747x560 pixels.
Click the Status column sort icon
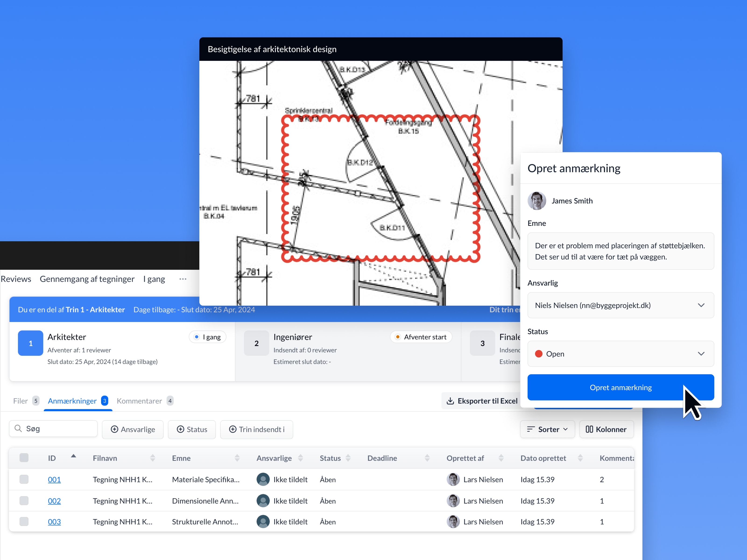pyautogui.click(x=348, y=458)
